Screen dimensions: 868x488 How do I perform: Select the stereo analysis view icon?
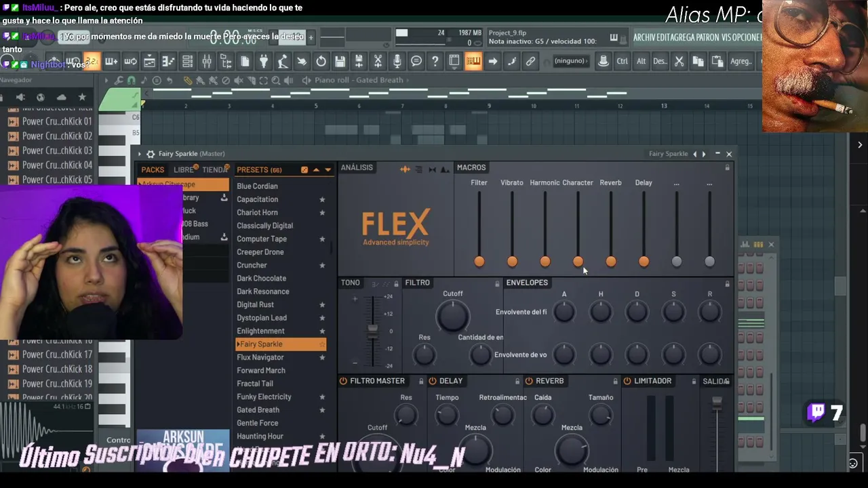432,169
